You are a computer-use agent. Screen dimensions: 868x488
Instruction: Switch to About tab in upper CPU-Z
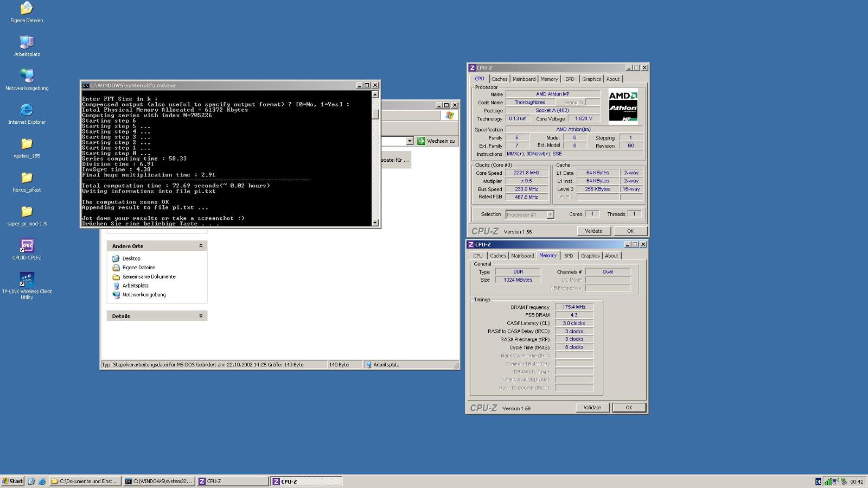point(612,79)
